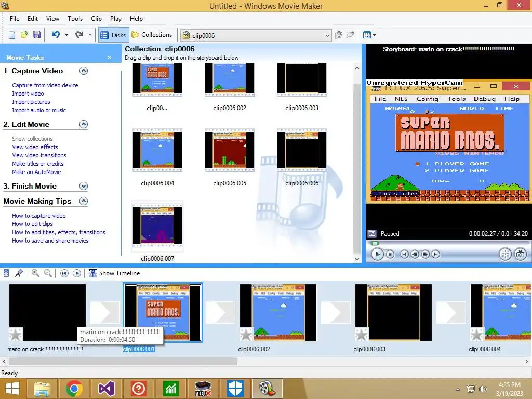Open Google Chrome from the taskbar

point(74,389)
